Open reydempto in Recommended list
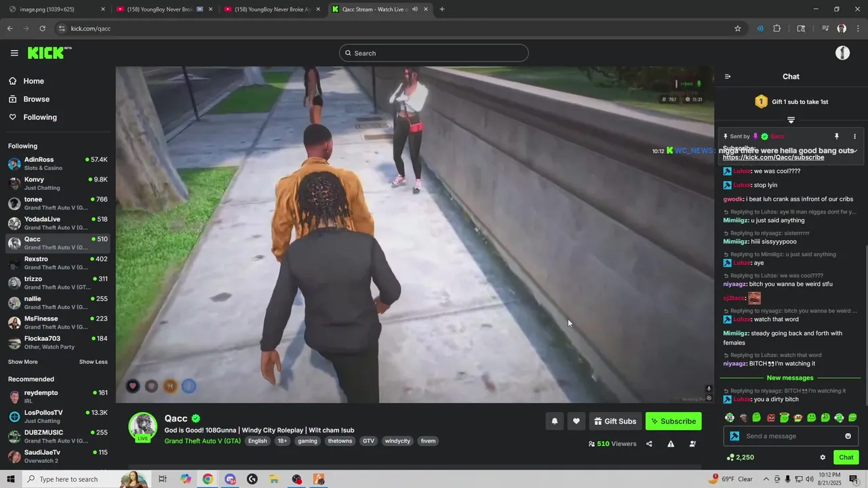 coord(58,396)
